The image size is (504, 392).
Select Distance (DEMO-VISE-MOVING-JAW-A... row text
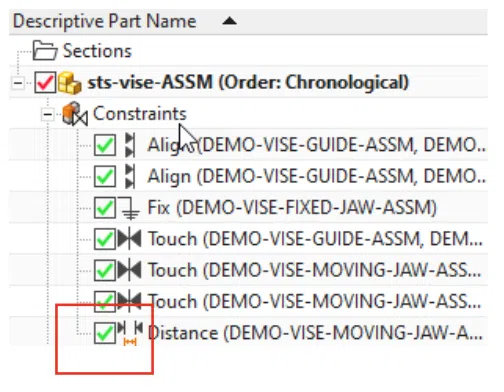(315, 333)
